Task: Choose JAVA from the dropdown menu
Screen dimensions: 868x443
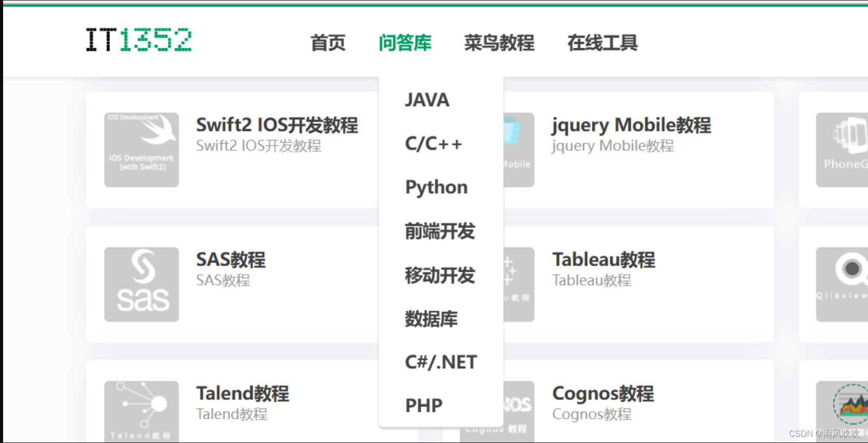Action: click(427, 100)
